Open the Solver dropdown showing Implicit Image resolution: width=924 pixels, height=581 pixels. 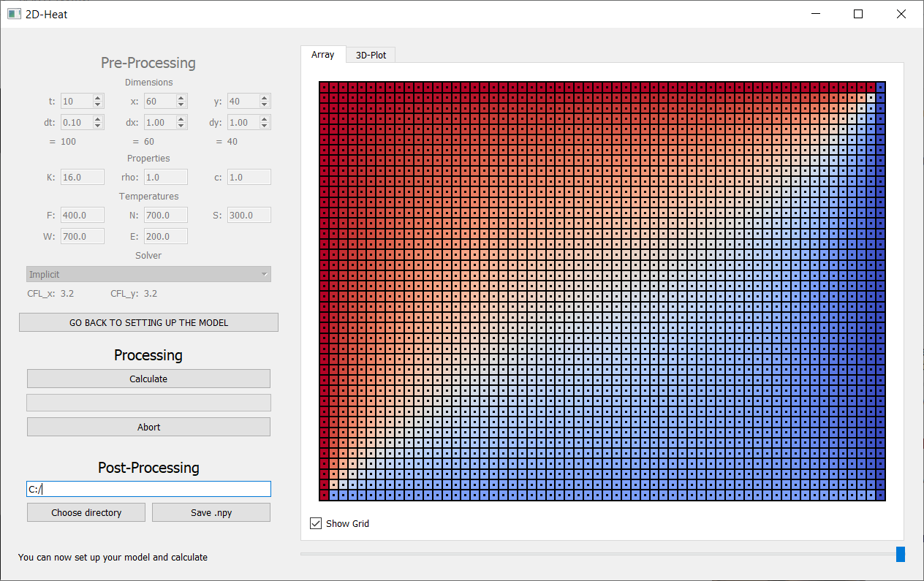click(148, 274)
